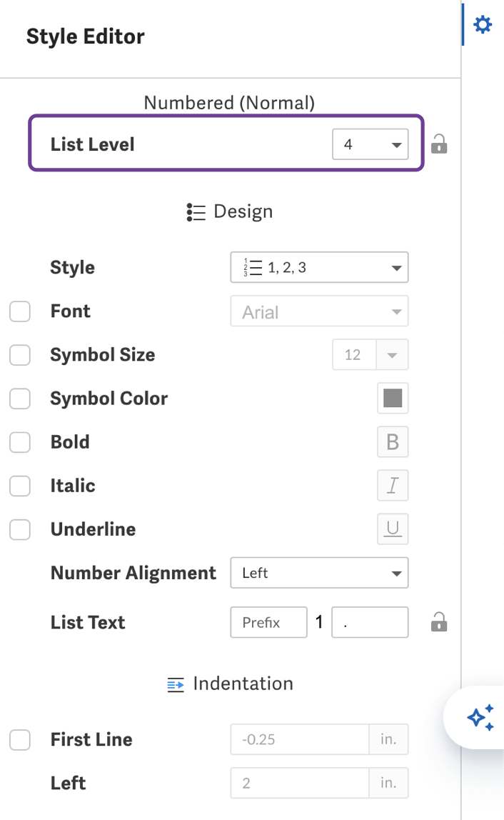The width and height of the screenshot is (504, 820).
Task: Open the Style dropdown showing 1, 2, 3
Action: pyautogui.click(x=319, y=267)
